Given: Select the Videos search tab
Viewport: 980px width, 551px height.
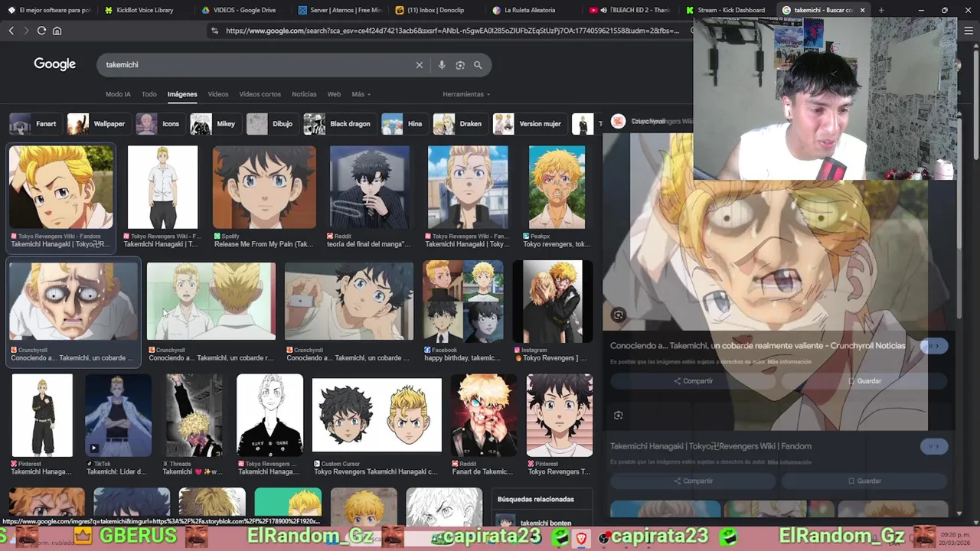Looking at the screenshot, I should [x=218, y=94].
